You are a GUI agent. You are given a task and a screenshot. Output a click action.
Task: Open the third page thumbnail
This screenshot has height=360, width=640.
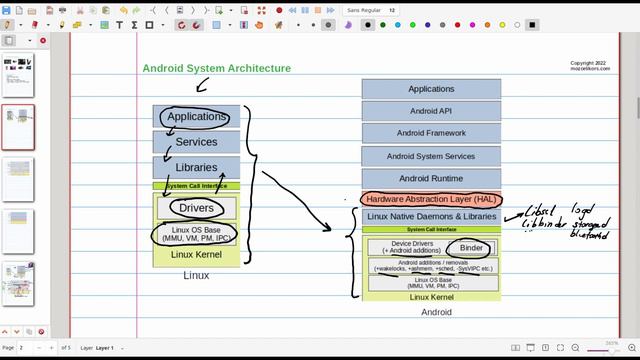(x=18, y=180)
